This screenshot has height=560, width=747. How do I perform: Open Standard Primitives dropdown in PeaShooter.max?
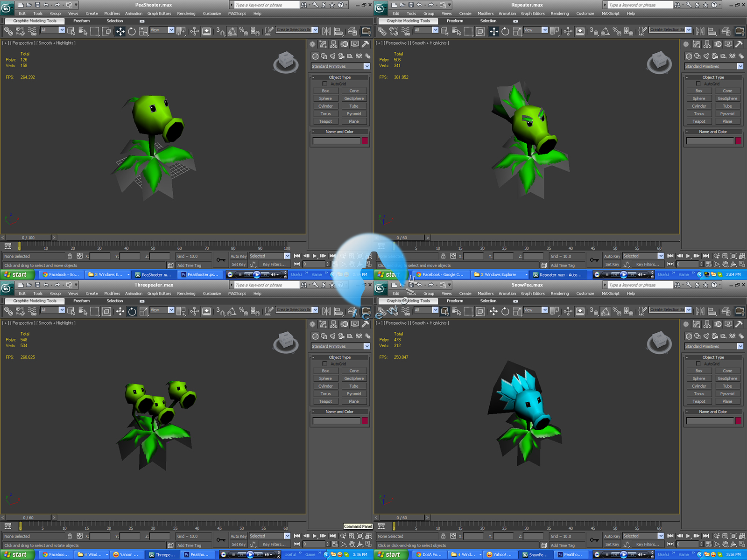pyautogui.click(x=340, y=66)
